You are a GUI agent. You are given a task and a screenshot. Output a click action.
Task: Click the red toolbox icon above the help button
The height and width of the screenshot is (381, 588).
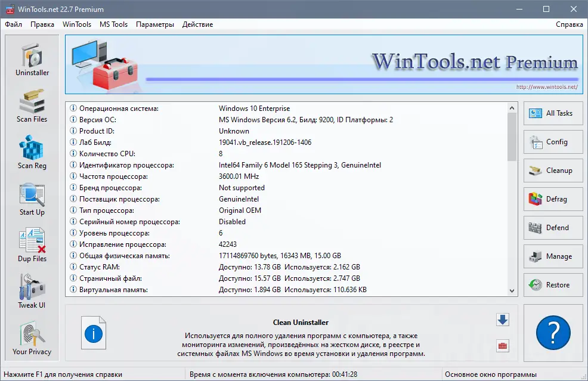502,346
